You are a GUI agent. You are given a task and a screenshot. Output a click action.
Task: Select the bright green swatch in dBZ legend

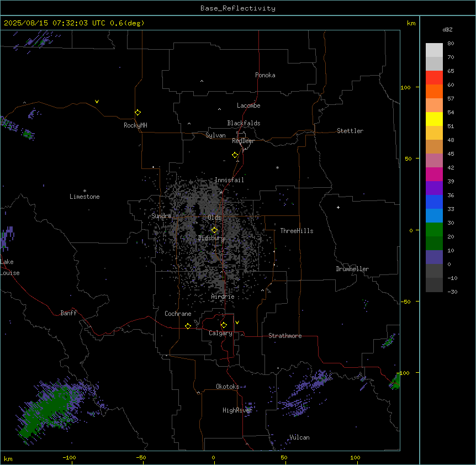pos(434,230)
